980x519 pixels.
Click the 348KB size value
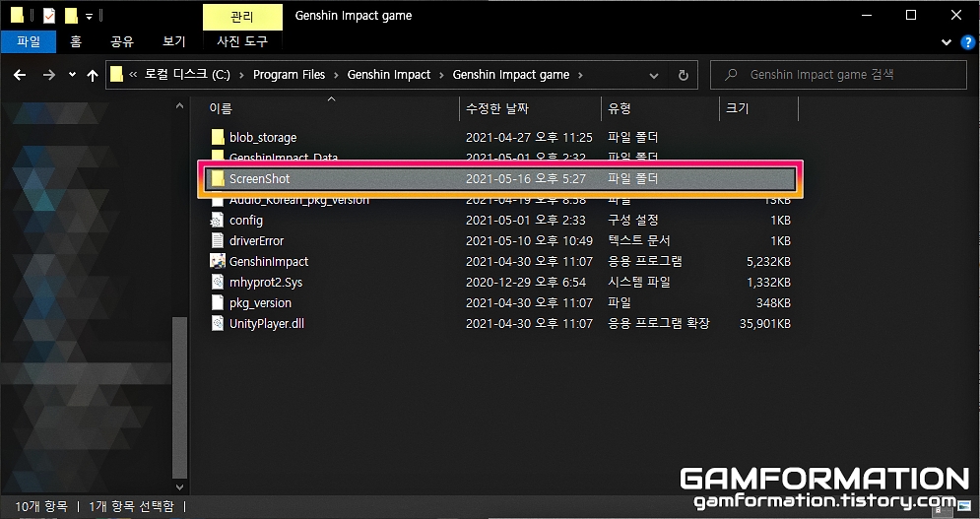tap(774, 302)
